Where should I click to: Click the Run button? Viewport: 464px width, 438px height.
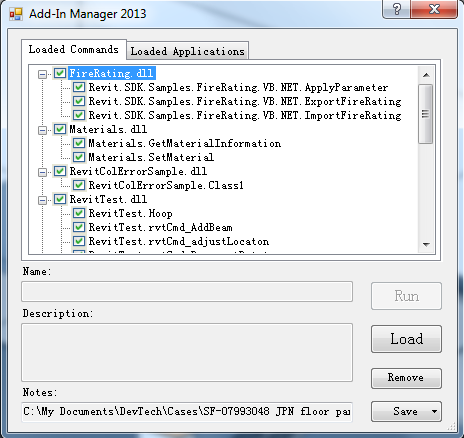(x=406, y=296)
